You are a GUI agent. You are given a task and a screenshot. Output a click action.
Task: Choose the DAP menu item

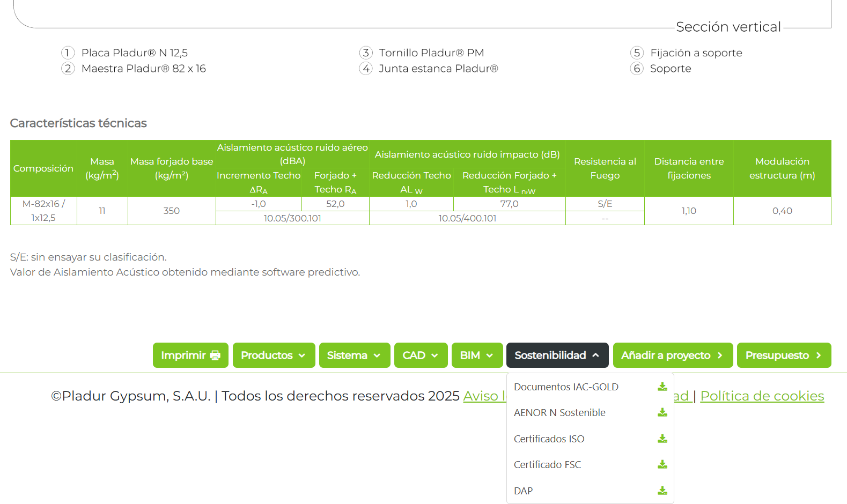[523, 491]
